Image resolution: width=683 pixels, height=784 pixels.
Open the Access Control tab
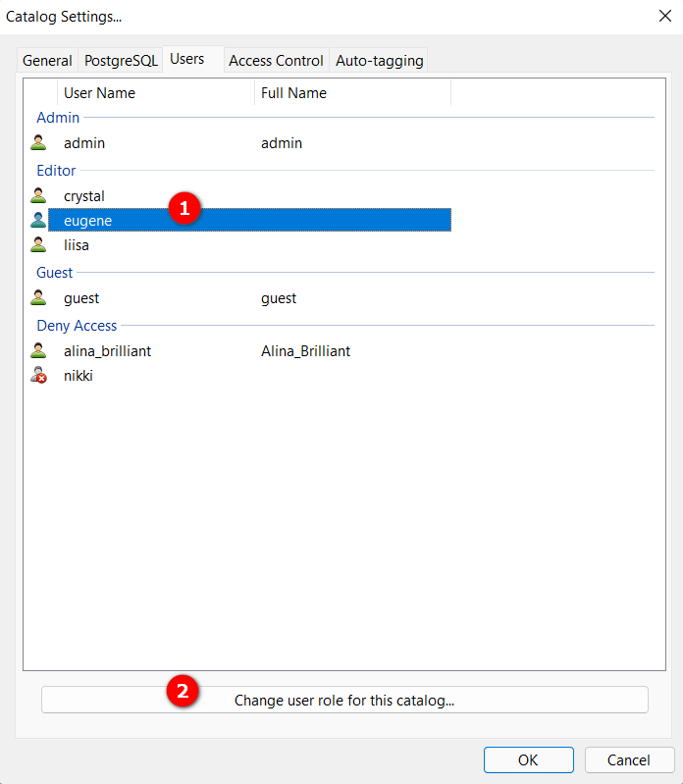point(276,61)
